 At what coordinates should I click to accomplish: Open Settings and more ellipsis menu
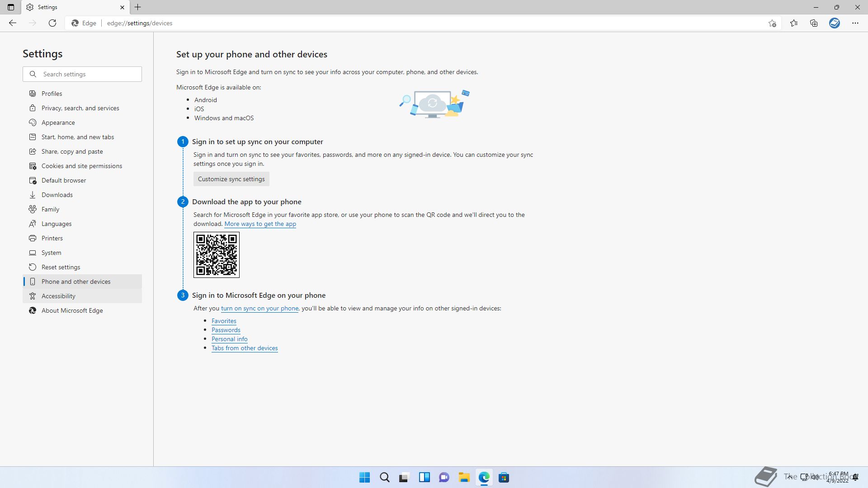[855, 23]
